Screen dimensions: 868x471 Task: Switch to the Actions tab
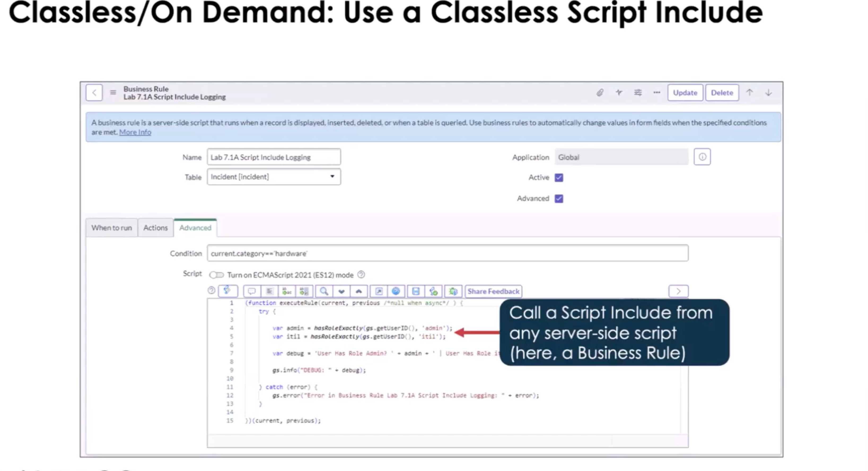(x=155, y=228)
